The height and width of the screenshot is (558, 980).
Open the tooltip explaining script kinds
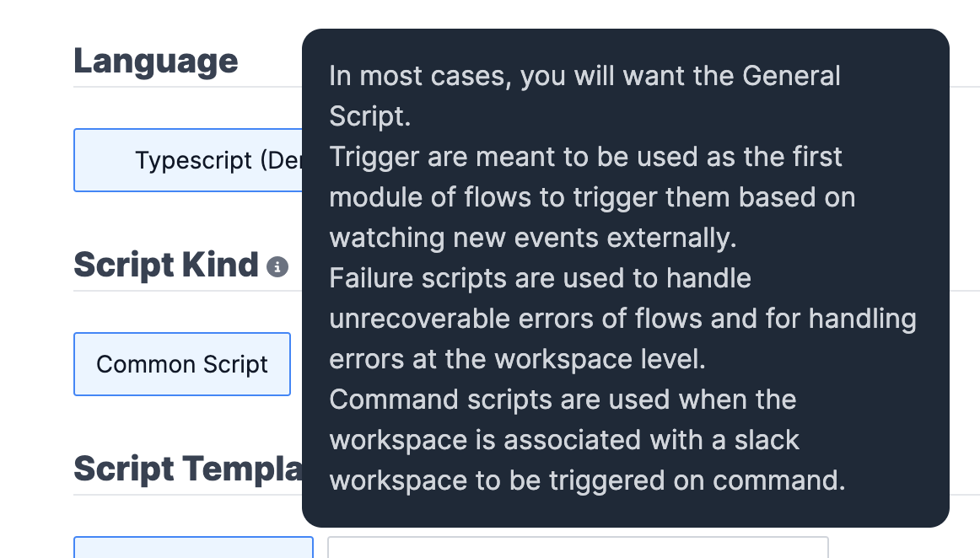pos(278,268)
